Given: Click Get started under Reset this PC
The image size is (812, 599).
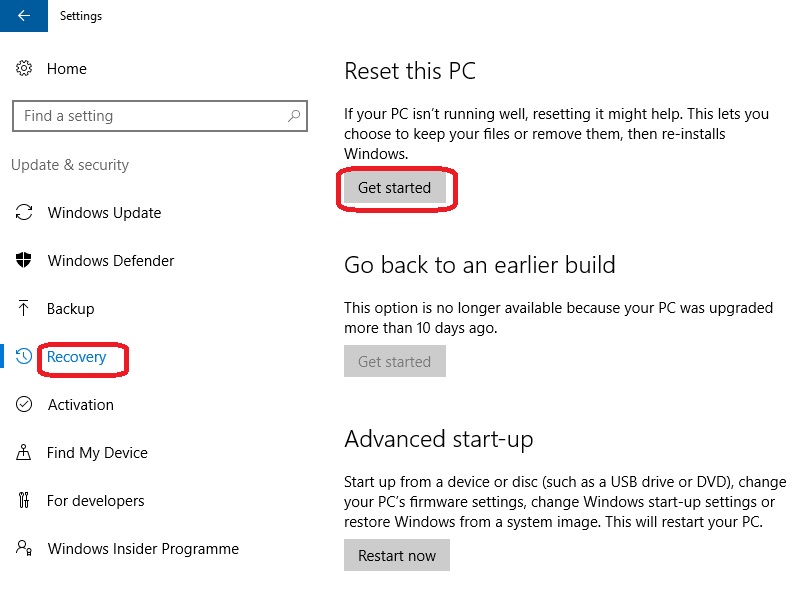Looking at the screenshot, I should [x=395, y=188].
